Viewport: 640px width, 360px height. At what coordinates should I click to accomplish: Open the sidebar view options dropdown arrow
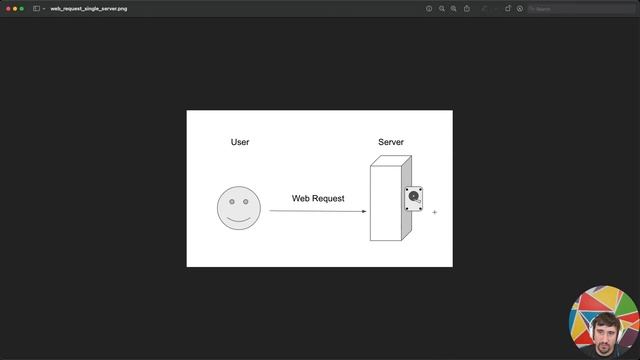(44, 9)
